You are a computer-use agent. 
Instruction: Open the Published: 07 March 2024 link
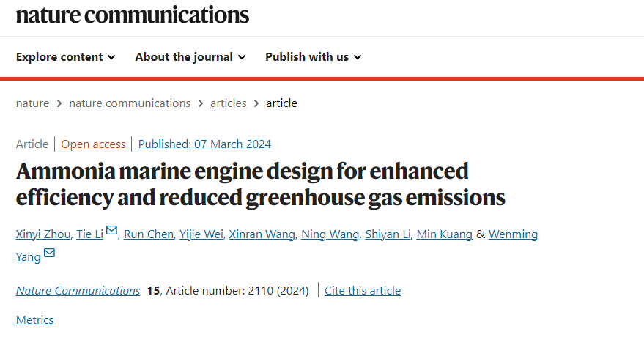(204, 144)
